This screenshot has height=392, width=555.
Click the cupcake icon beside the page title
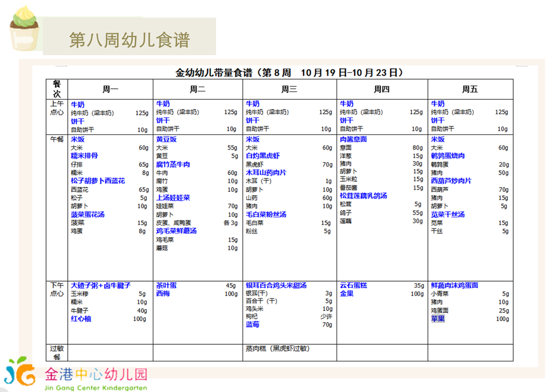[x=24, y=28]
